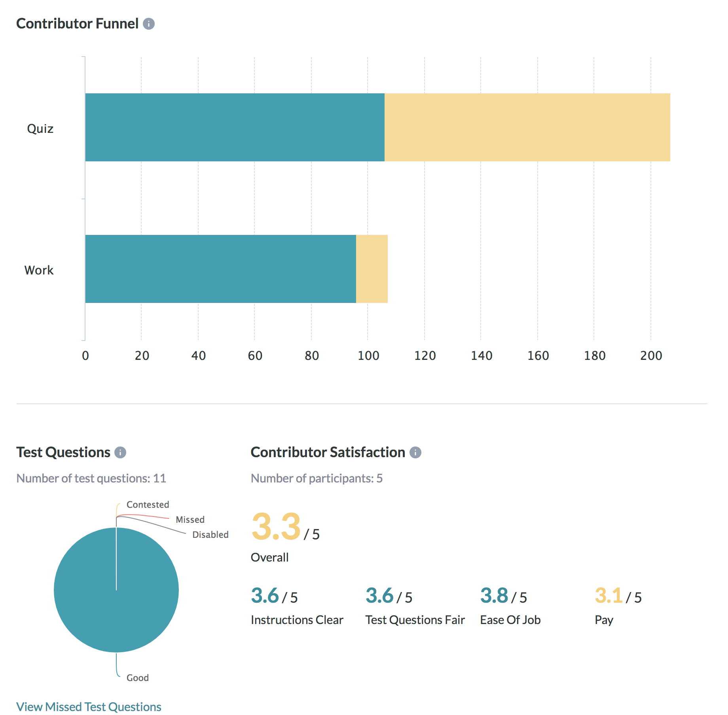Select the teal segment of the Work bar
The width and height of the screenshot is (728, 715).
click(x=220, y=269)
